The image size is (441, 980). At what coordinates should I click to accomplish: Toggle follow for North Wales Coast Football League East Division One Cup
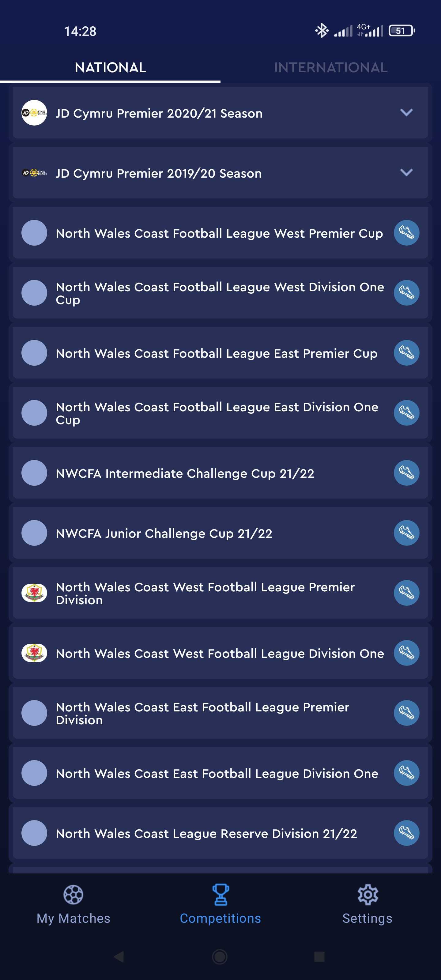406,413
